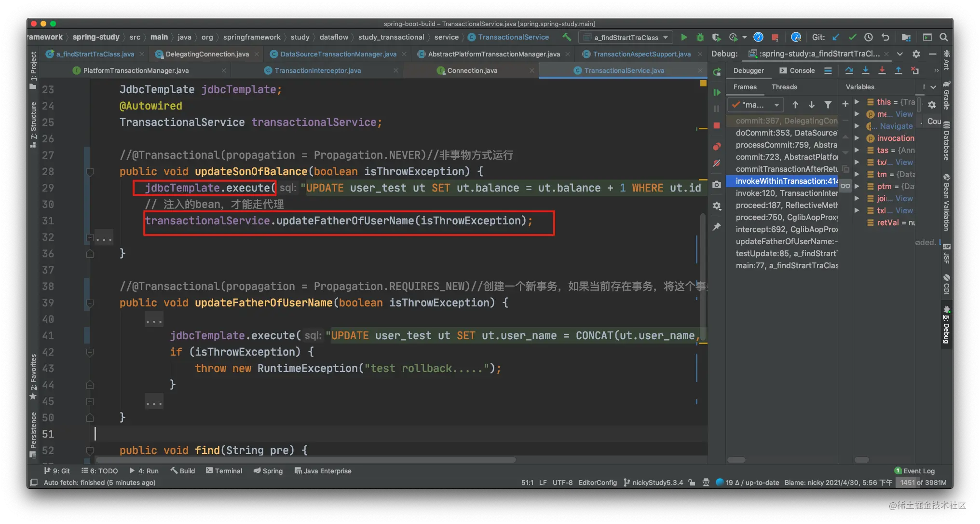Viewport: 980px width, 524px height.
Task: Open the Terminal tool window
Action: [224, 471]
